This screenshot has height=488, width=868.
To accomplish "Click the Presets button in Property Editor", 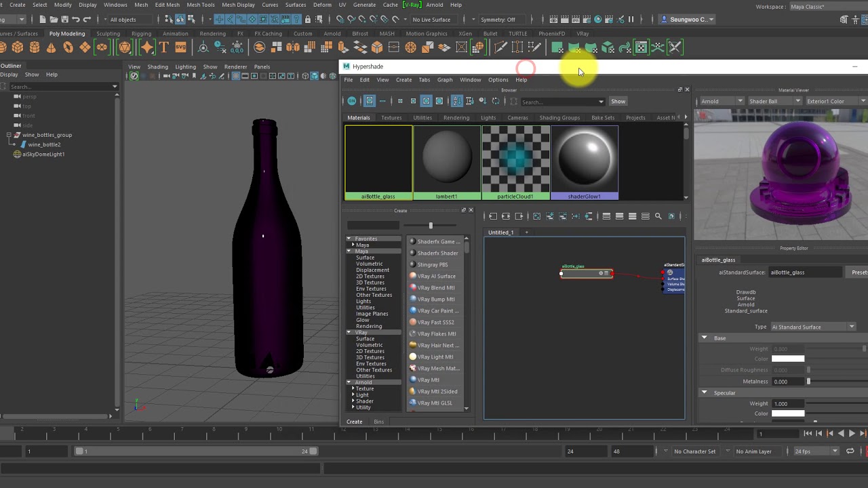I will (x=859, y=272).
